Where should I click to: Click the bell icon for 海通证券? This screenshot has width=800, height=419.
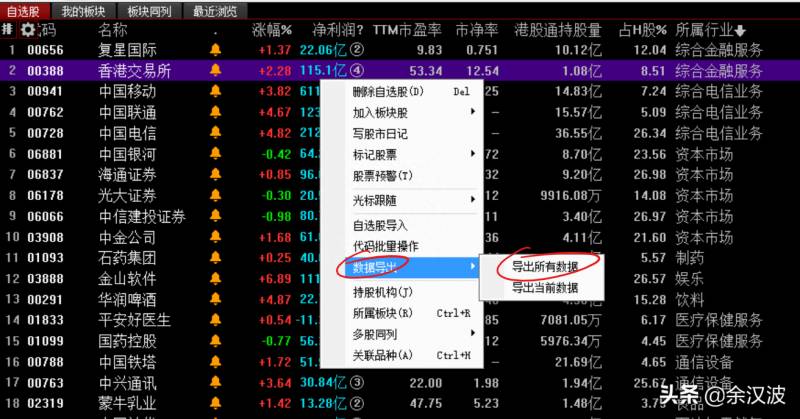point(215,175)
